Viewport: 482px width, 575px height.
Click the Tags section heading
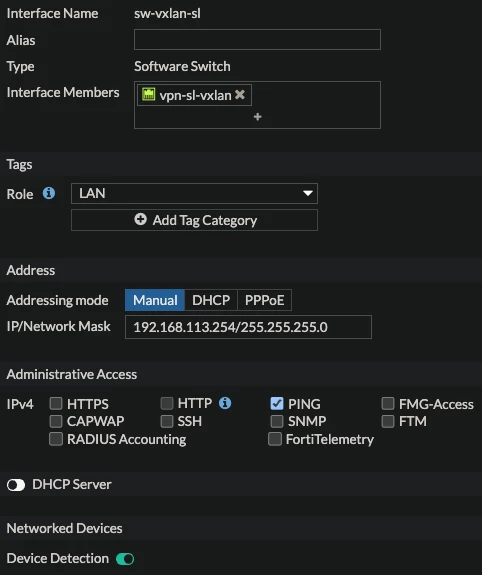(x=19, y=165)
